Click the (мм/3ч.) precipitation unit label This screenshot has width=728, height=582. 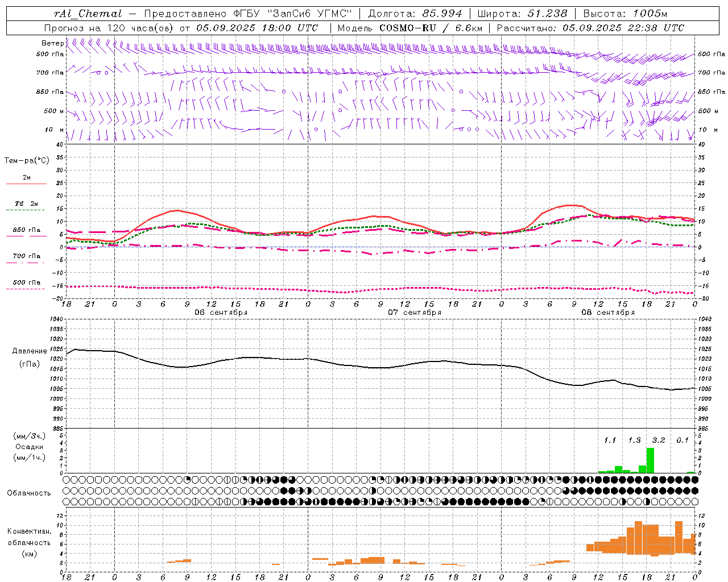(x=30, y=436)
